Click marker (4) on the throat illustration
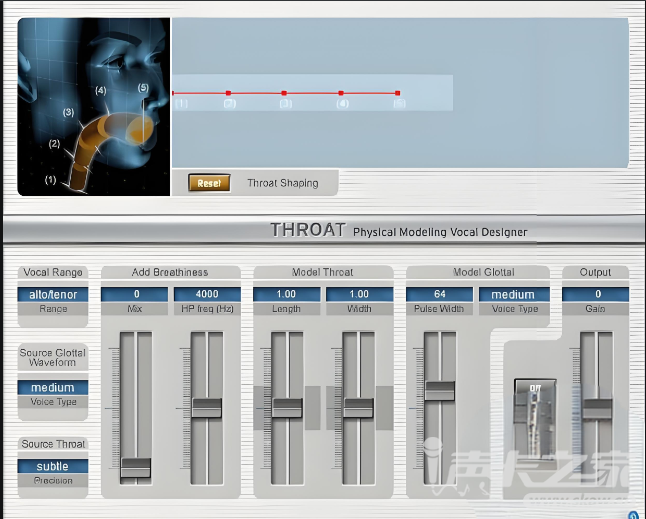646x519 pixels. coord(101,90)
